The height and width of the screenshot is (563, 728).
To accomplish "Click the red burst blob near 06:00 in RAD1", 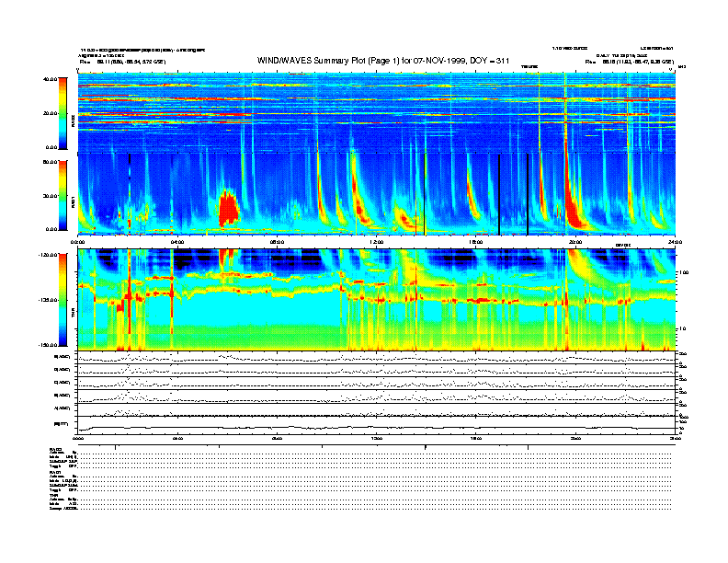I will point(229,209).
